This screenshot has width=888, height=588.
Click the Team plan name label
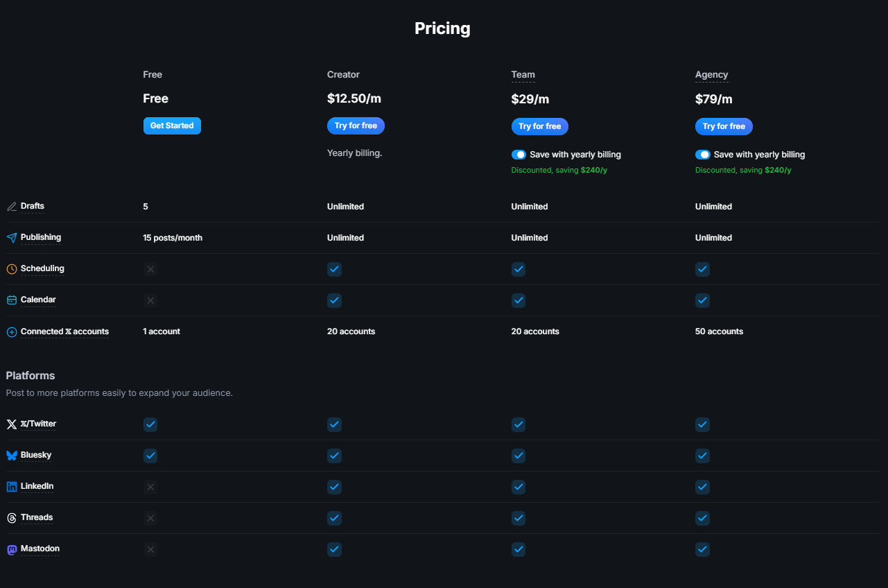523,74
